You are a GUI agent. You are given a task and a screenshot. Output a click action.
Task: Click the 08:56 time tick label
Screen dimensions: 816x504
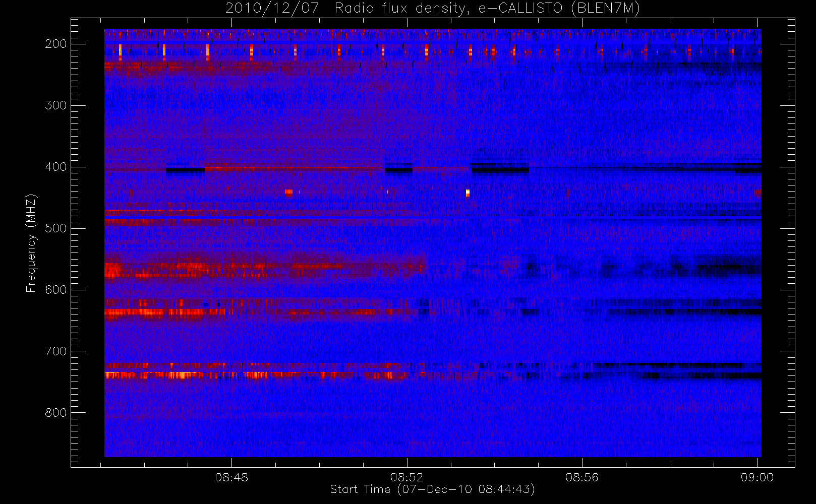582,477
